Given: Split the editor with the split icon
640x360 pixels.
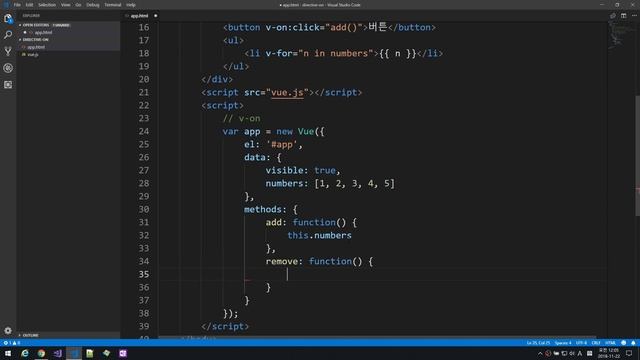Looking at the screenshot, I should click(623, 16).
